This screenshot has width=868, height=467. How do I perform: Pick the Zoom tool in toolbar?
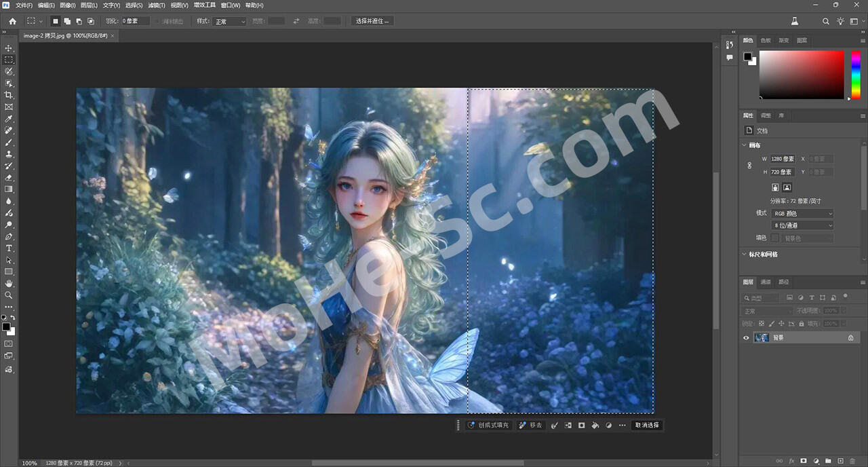coord(9,295)
